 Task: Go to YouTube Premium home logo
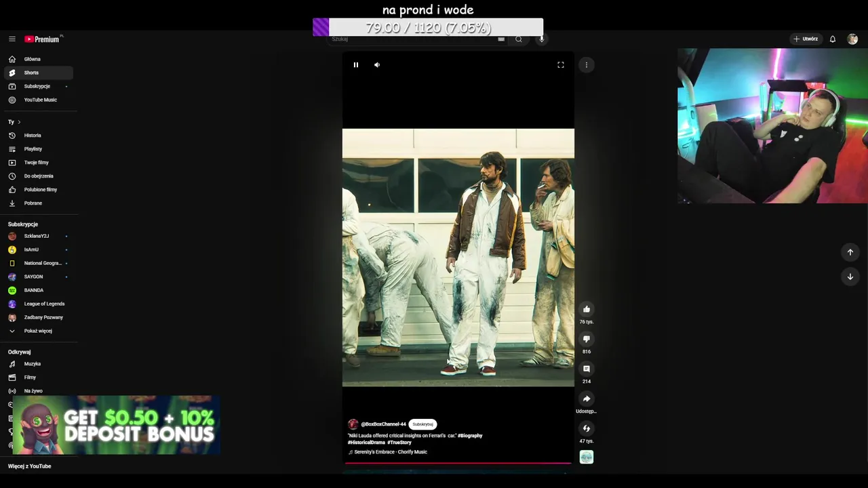pyautogui.click(x=43, y=39)
